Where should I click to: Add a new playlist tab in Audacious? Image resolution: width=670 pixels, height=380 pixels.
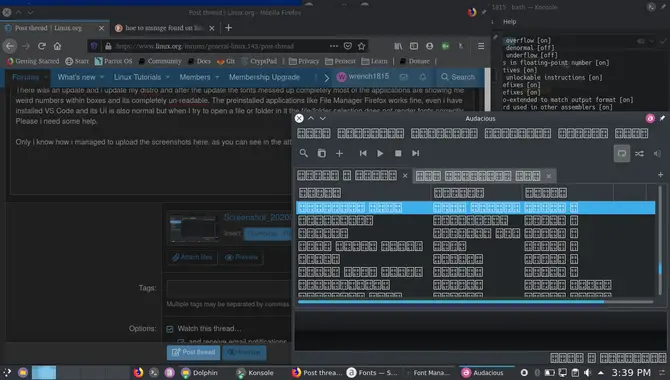pyautogui.click(x=660, y=174)
